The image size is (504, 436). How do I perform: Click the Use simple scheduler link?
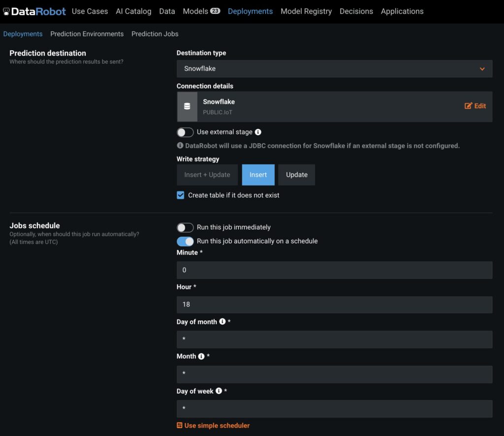(213, 426)
